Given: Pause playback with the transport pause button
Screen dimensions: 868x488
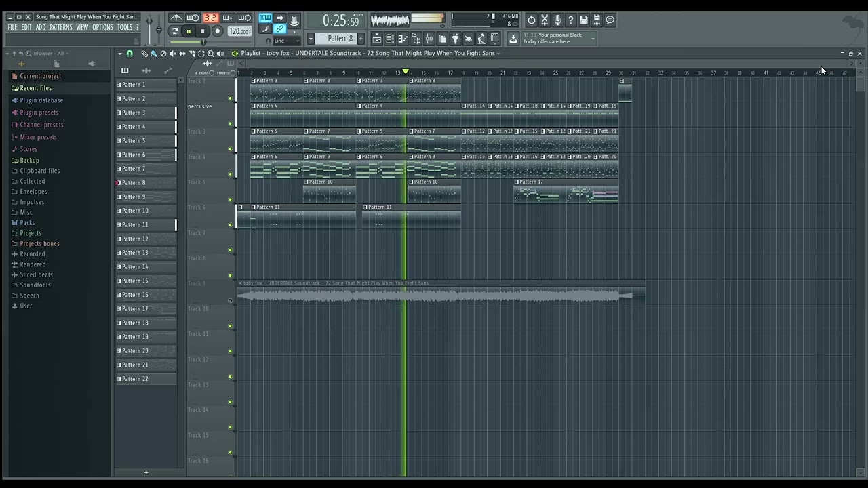Looking at the screenshot, I should coord(189,31).
